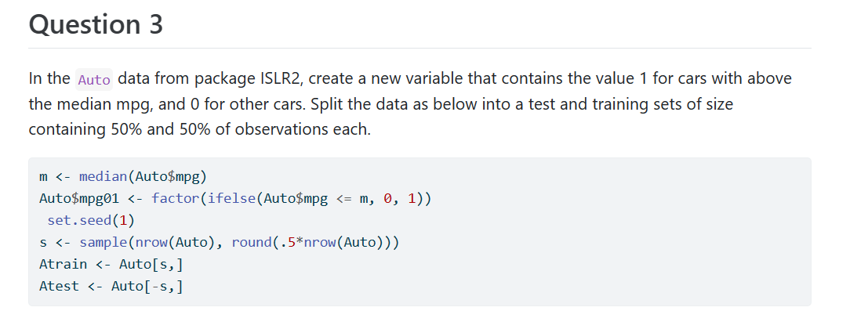This screenshot has width=868, height=318.
Task: Click the factor function name in the code
Action: tap(175, 198)
